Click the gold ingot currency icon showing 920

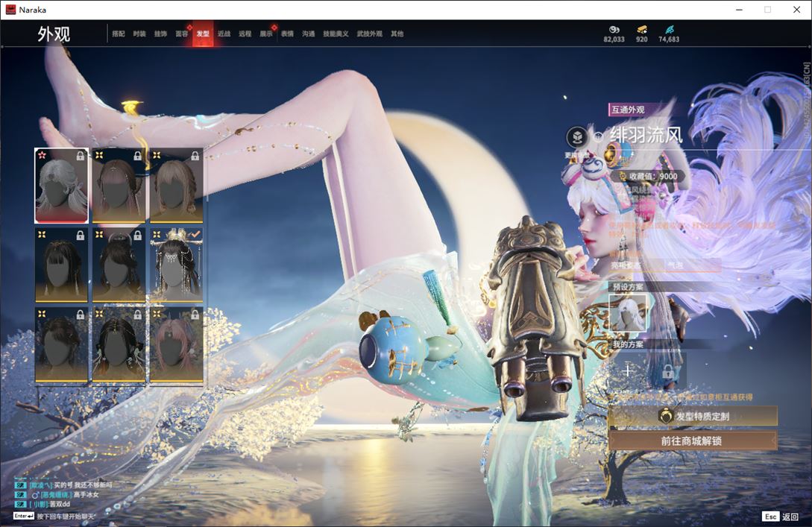point(641,29)
